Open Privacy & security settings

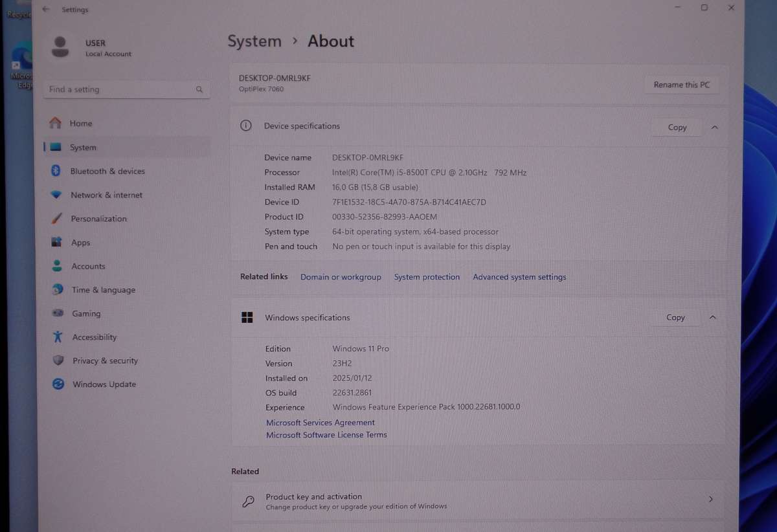click(x=105, y=361)
